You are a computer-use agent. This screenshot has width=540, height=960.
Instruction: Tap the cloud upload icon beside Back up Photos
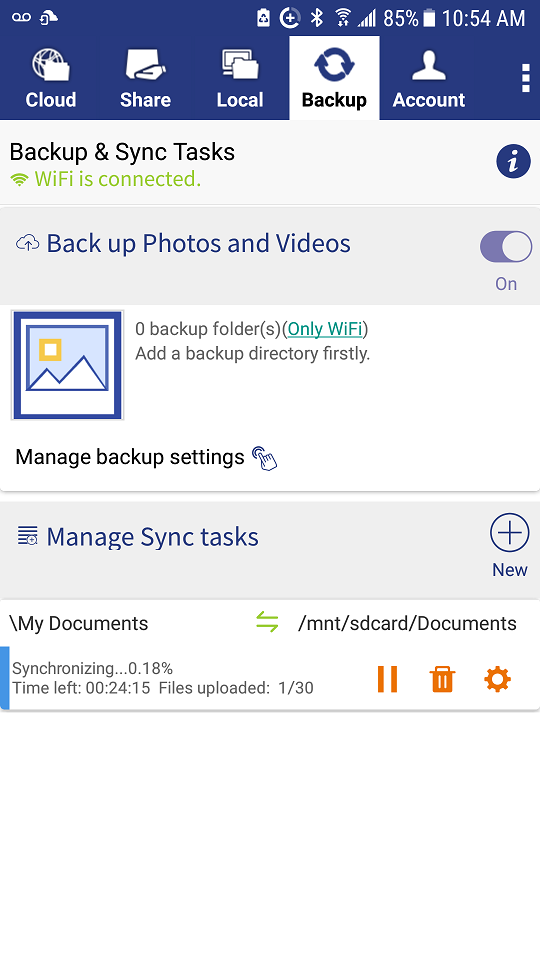[28, 243]
